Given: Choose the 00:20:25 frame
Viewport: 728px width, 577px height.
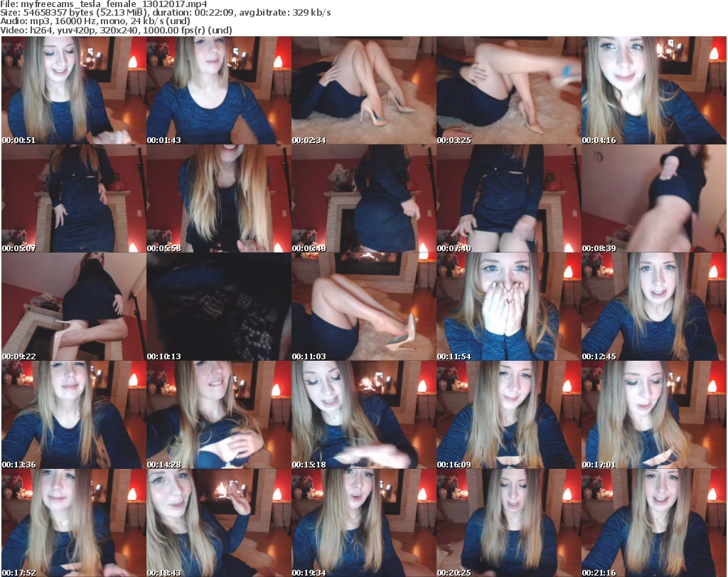Looking at the screenshot, I should coord(509,523).
